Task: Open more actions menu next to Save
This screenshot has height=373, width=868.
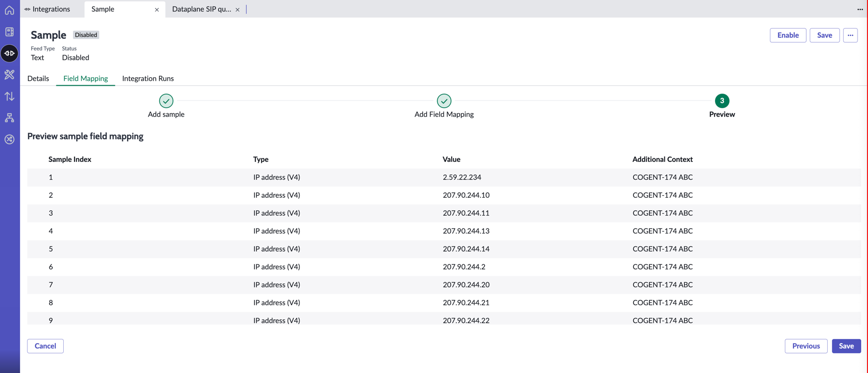Action: tap(850, 35)
